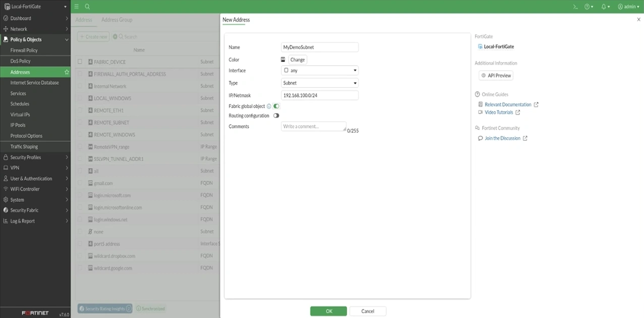The height and width of the screenshot is (318, 644).
Task: Check the gmail.com row checkbox
Action: (x=80, y=183)
